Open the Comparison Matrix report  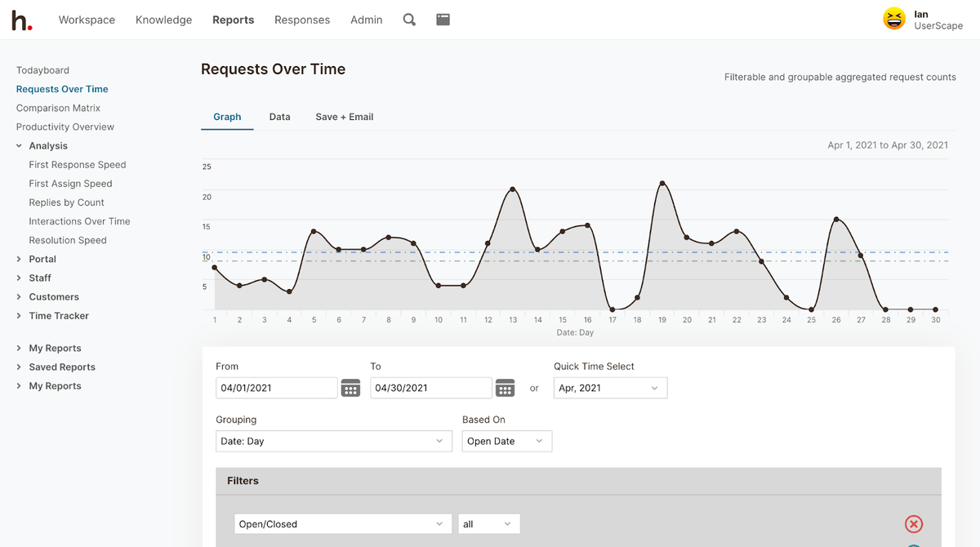(x=59, y=108)
